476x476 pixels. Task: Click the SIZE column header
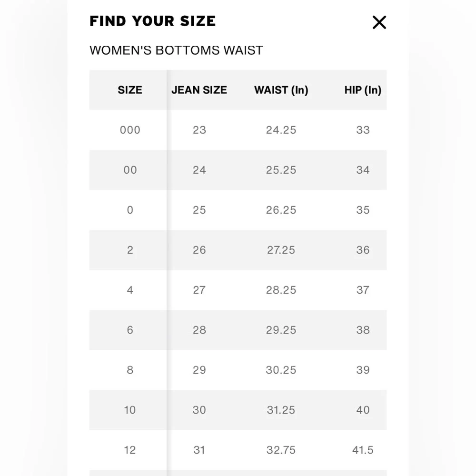pyautogui.click(x=130, y=90)
